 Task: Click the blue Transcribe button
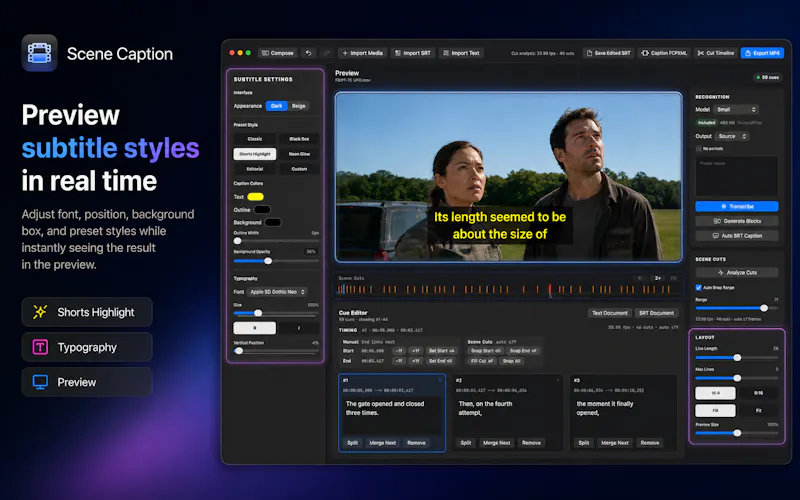click(x=737, y=206)
